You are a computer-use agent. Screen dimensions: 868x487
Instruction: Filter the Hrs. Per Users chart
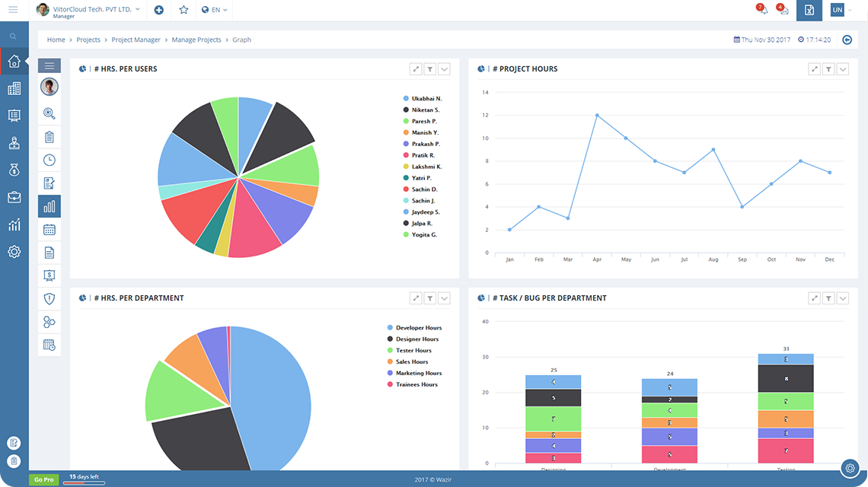(430, 69)
